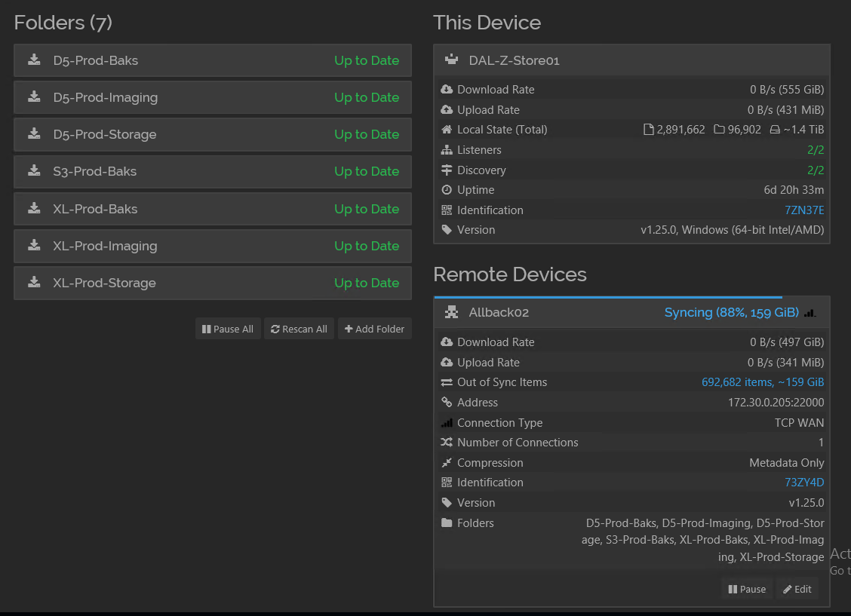Click the TCP WAN connection type value
Screen dimensions: 851x616
point(799,422)
